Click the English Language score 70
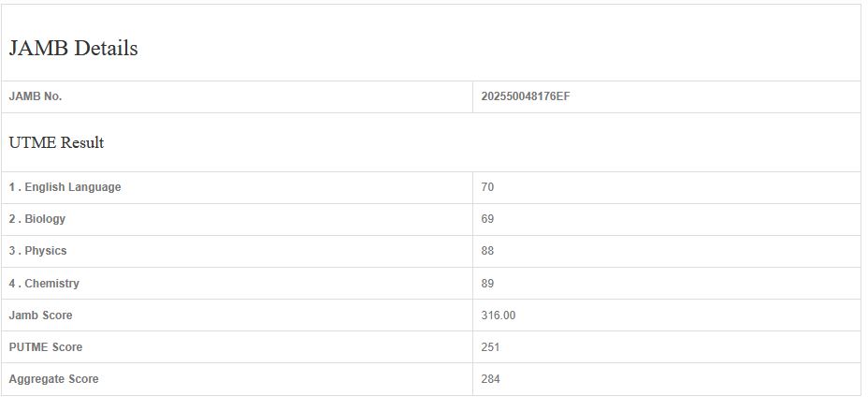The width and height of the screenshot is (868, 411). [x=487, y=187]
